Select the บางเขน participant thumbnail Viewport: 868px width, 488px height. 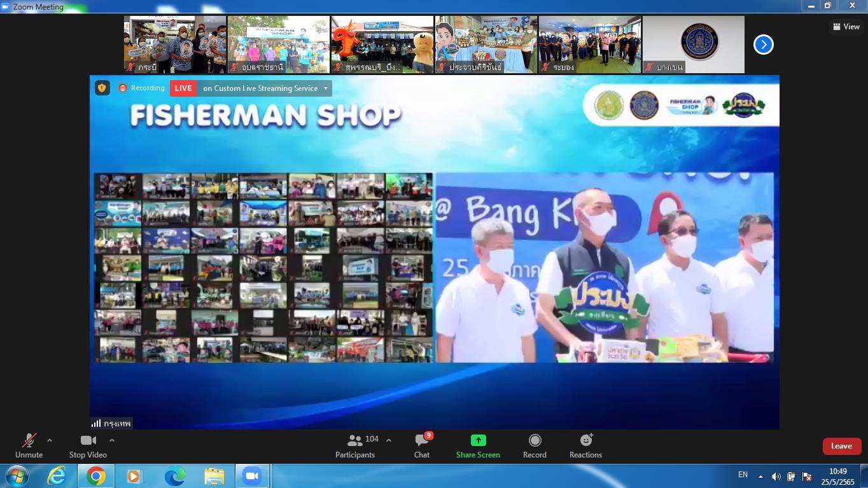694,45
